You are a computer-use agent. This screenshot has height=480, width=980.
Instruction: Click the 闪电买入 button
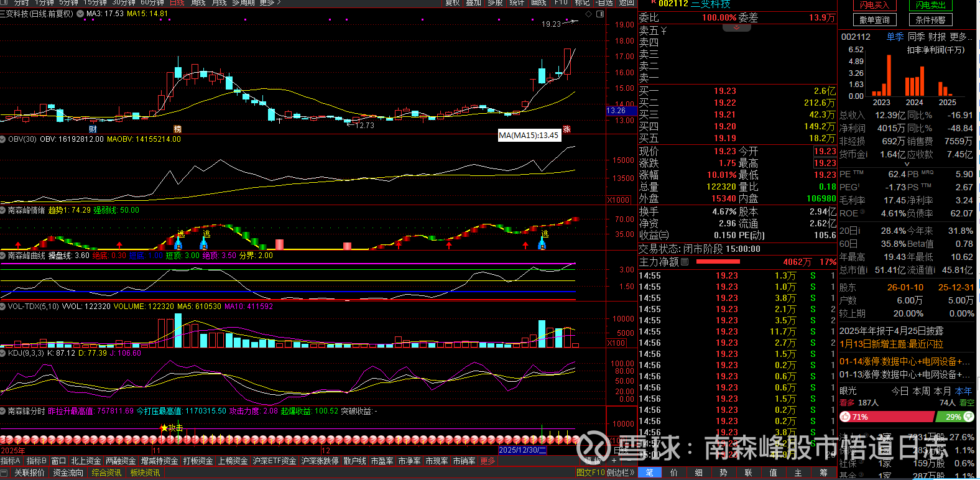[x=875, y=5]
